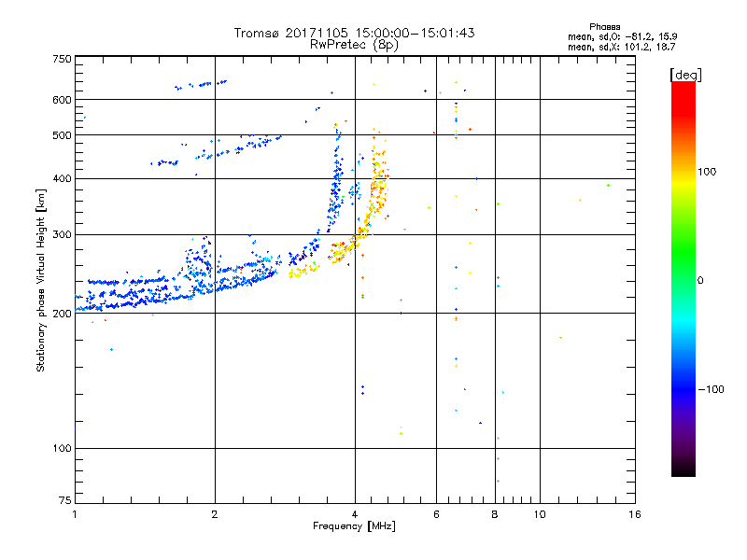Click the x-axis tick label '1'

pyautogui.click(x=75, y=514)
